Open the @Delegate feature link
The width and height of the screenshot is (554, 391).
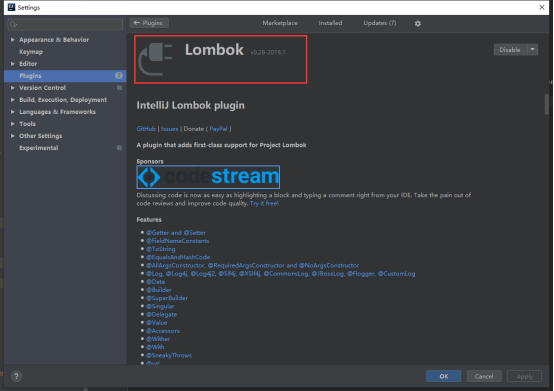161,314
